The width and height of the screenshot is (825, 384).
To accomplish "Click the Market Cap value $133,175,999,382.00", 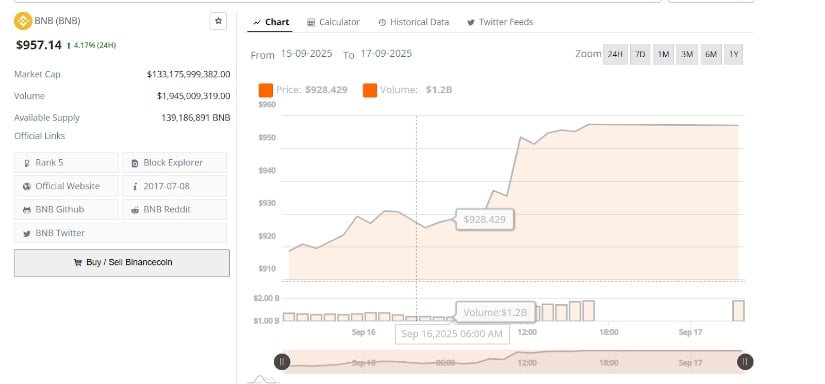I will [188, 74].
